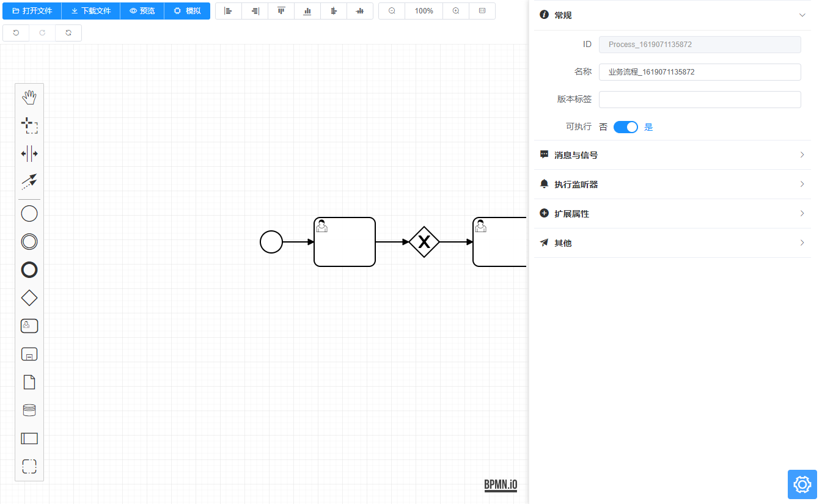Image resolution: width=822 pixels, height=504 pixels.
Task: Click the 是 (yes) label beside the switch
Action: click(649, 127)
